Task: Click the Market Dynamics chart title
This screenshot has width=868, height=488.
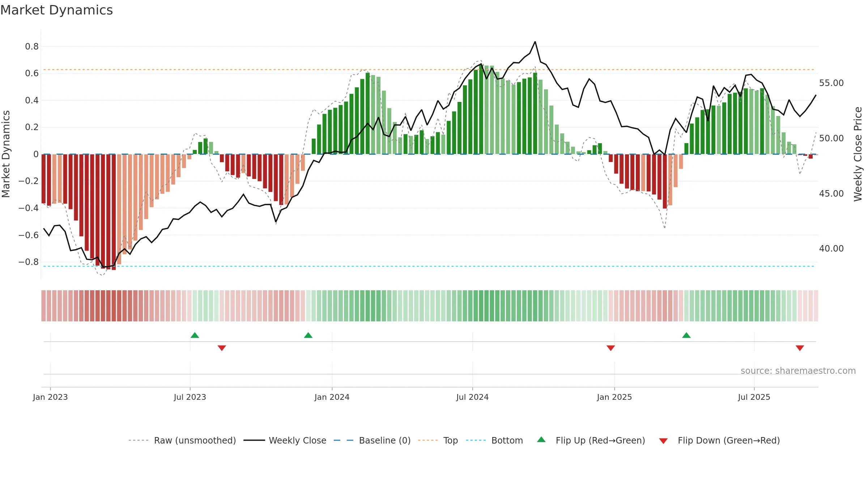Action: (56, 10)
